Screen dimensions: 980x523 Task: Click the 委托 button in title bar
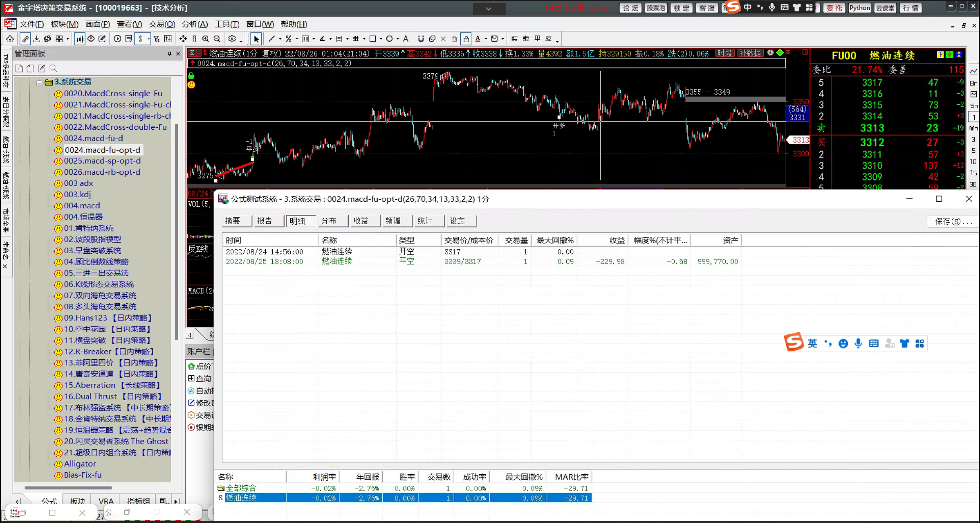click(x=834, y=8)
